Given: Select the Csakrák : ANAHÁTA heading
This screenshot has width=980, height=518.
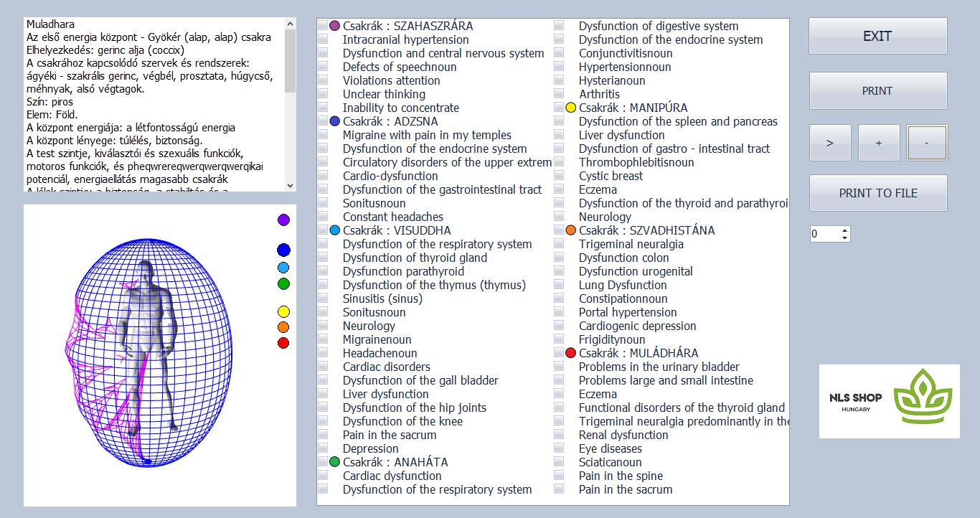Looking at the screenshot, I should point(396,462).
